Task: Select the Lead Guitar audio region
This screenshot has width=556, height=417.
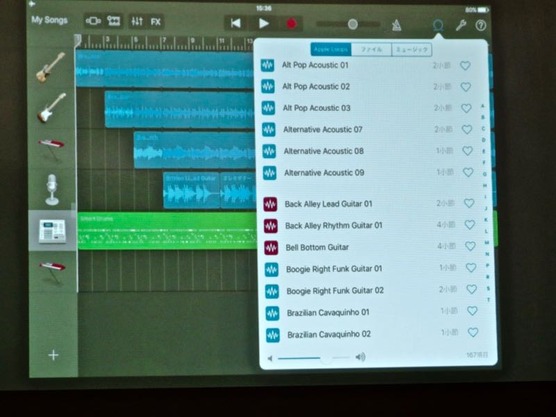Action: coord(191,190)
